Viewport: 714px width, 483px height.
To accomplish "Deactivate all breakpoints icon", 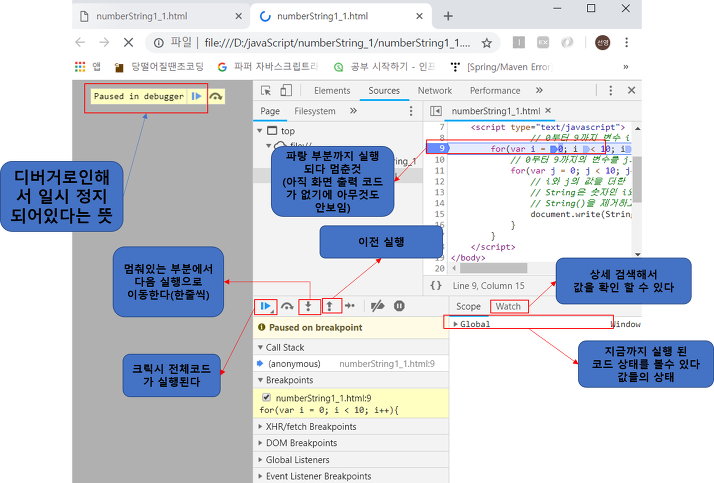I will (377, 306).
